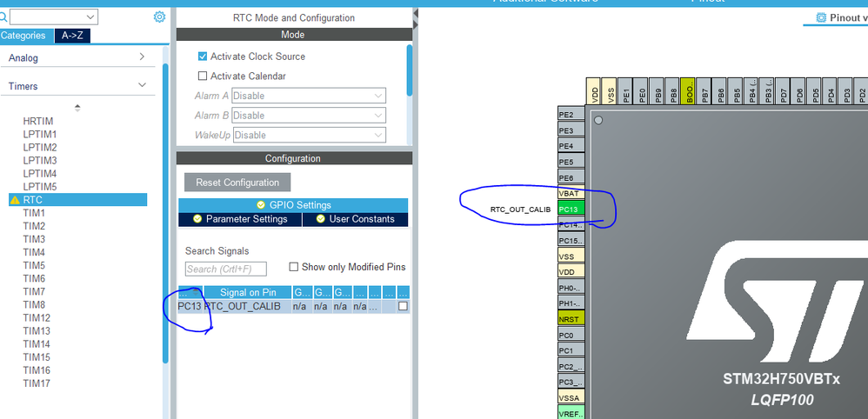Click the Search Signals input field
Image resolution: width=868 pixels, height=419 pixels.
click(x=226, y=269)
